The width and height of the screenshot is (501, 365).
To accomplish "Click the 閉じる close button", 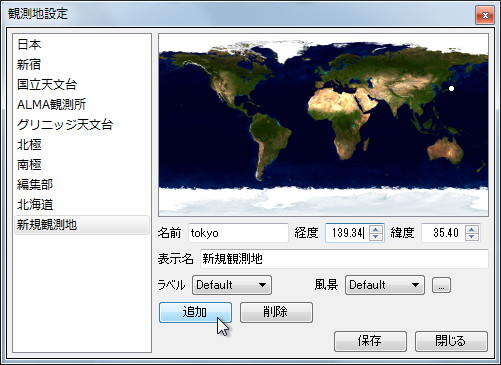I will [x=451, y=341].
